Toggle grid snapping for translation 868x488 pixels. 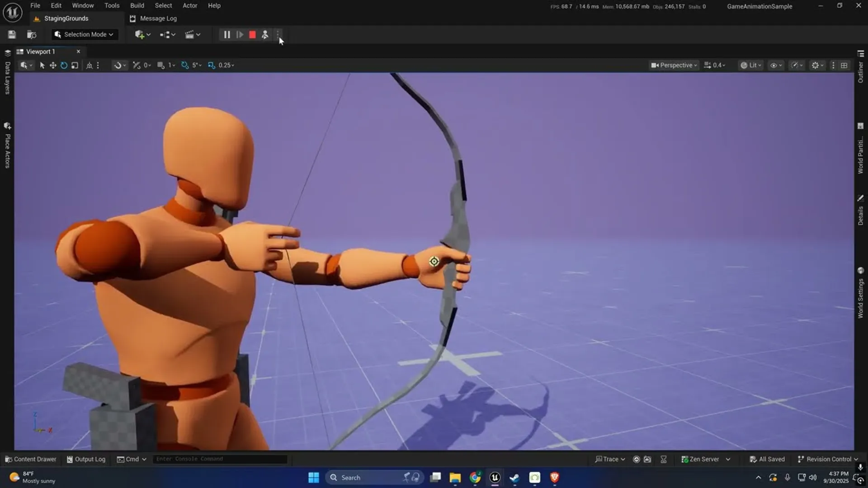click(x=160, y=65)
